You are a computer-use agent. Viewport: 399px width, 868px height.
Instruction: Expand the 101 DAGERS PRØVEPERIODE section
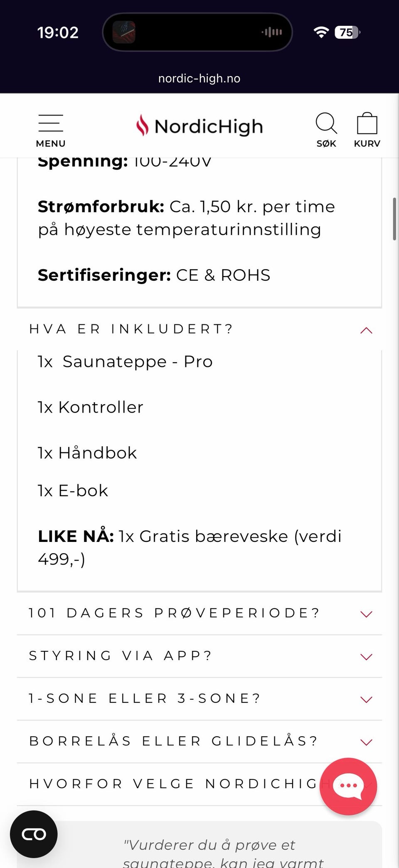[x=366, y=614]
